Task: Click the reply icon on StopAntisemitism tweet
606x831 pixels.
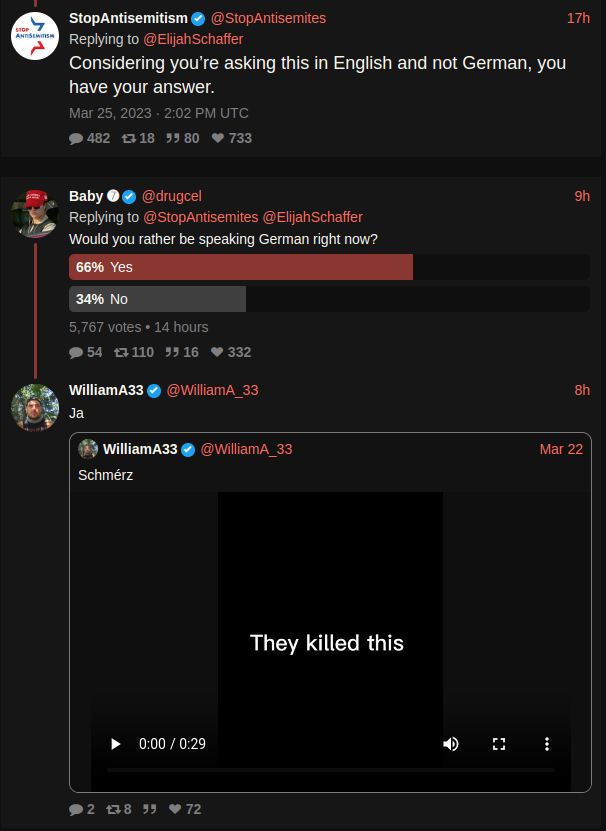Action: tap(76, 138)
